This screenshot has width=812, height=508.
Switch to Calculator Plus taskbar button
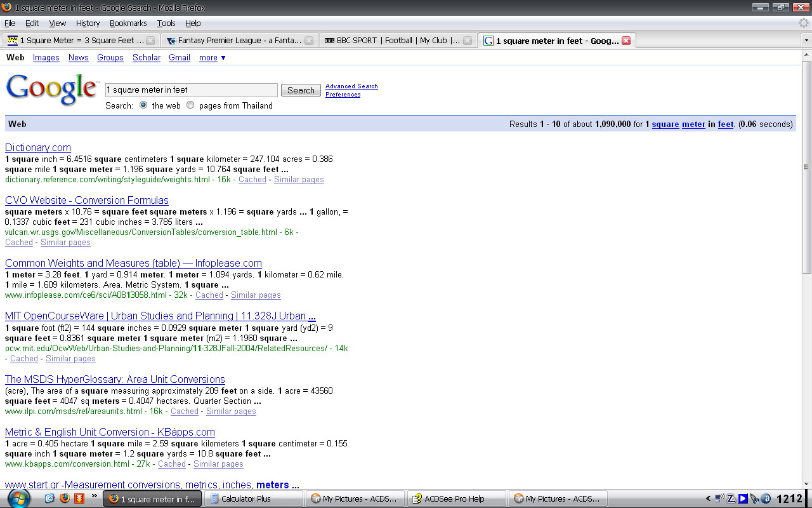(254, 498)
